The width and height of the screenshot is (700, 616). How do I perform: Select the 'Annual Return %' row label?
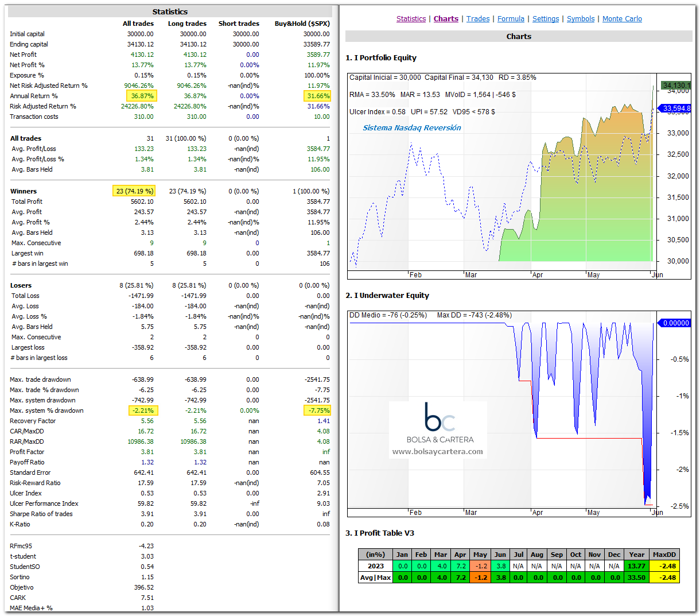click(x=34, y=96)
